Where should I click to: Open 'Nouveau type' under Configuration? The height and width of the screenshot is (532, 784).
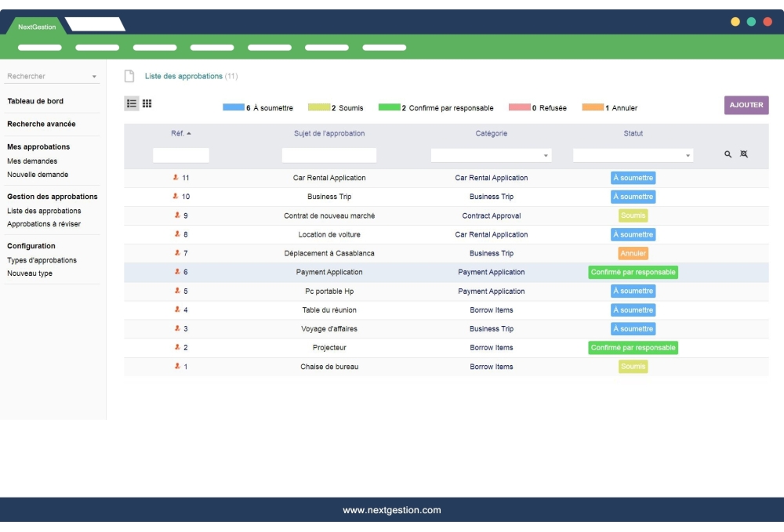pyautogui.click(x=28, y=273)
